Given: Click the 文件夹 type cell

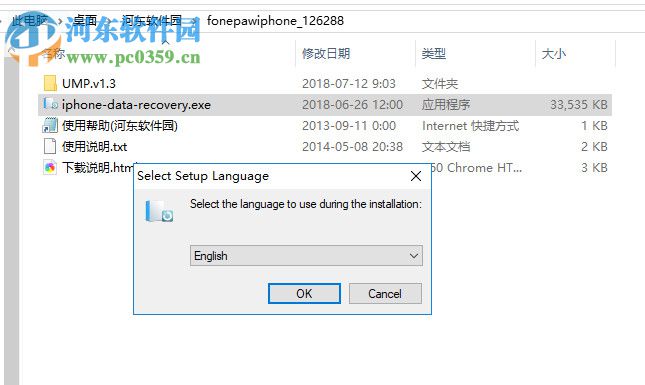Looking at the screenshot, I should [x=440, y=83].
